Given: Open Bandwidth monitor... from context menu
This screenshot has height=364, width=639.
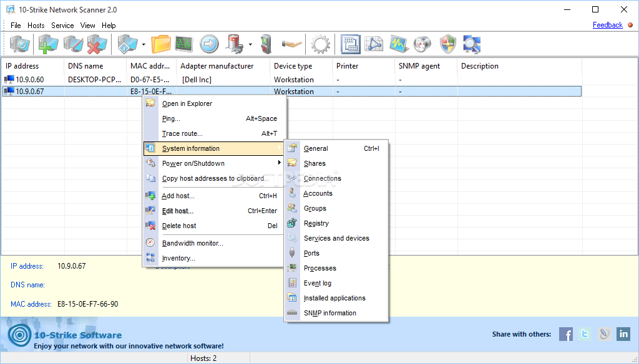Looking at the screenshot, I should point(212,243).
